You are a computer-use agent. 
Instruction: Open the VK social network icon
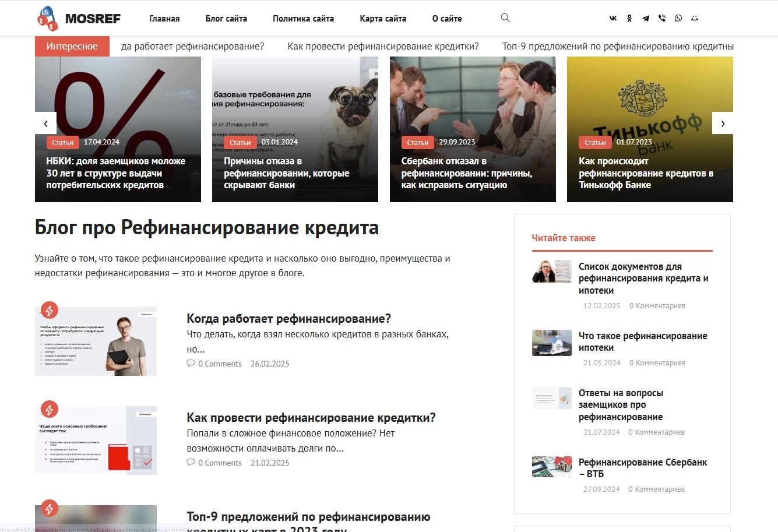point(613,18)
